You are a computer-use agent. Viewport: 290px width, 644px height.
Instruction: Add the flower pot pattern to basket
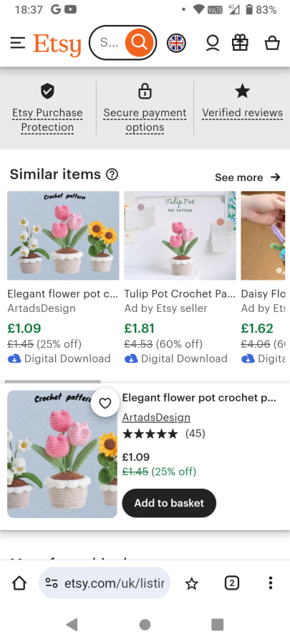(x=169, y=503)
